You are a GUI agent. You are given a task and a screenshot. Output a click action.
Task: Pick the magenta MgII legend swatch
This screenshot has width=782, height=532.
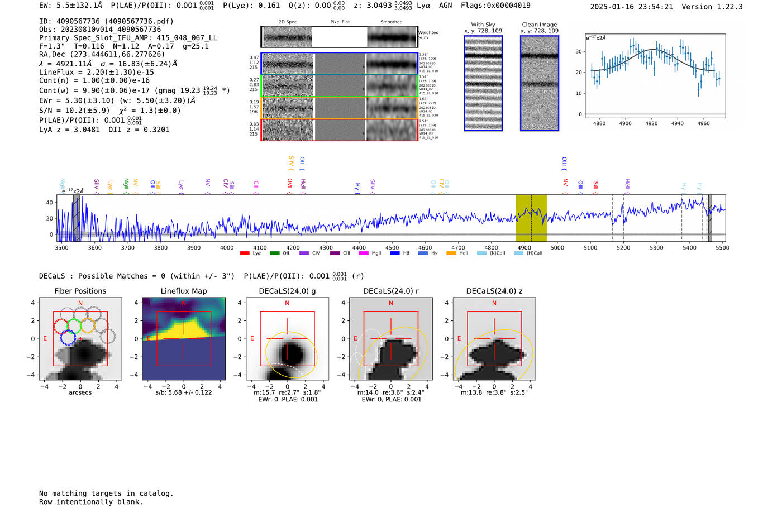364,253
